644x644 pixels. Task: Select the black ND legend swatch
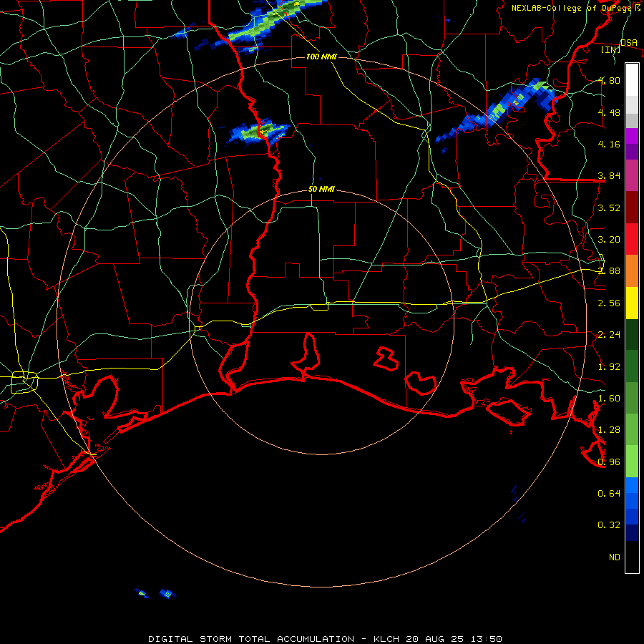(632, 557)
